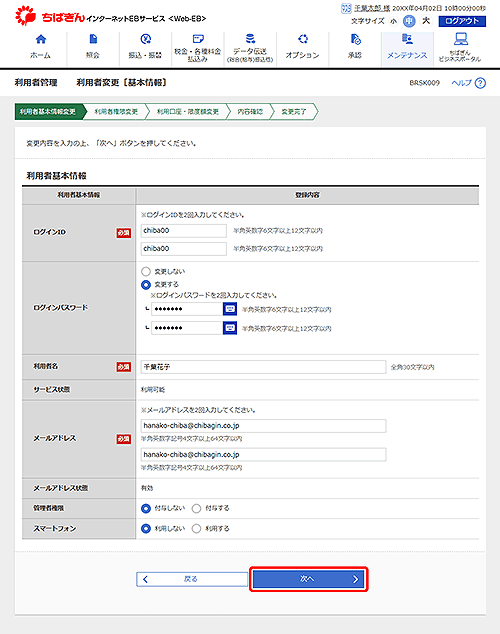This screenshot has width=500, height=634.
Task: Click the 利用者名 input field
Action: (x=263, y=367)
